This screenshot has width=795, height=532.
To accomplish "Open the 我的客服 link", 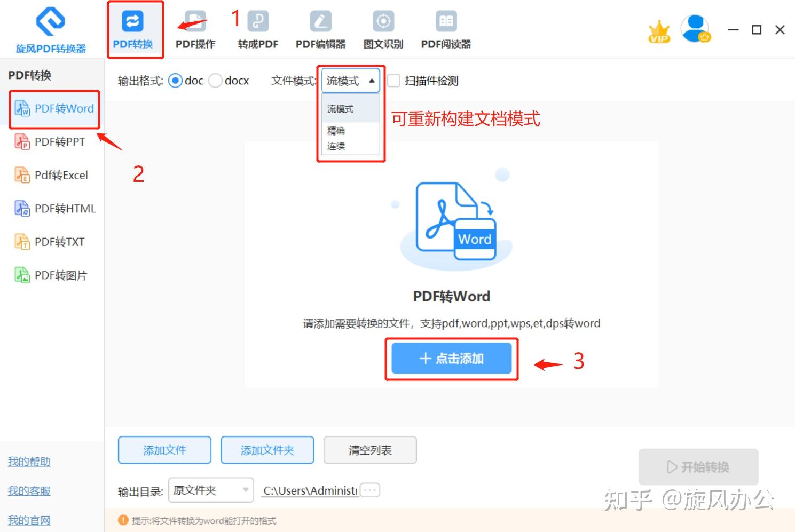I will 29,491.
